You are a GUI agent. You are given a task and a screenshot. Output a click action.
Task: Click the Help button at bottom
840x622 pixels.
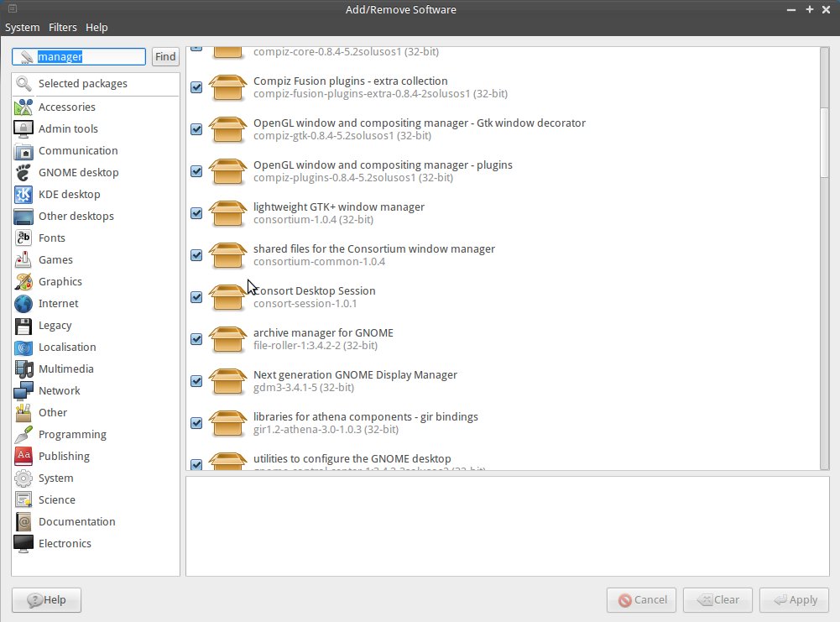(x=47, y=600)
